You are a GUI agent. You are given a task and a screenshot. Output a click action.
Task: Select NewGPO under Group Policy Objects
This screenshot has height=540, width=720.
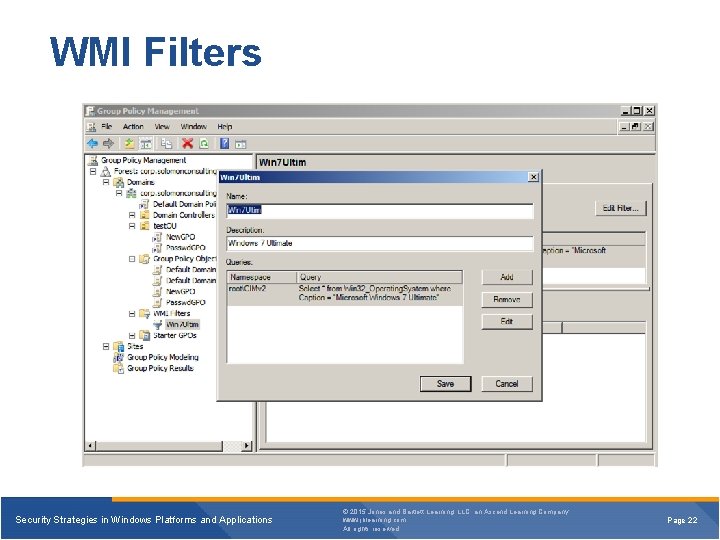tap(180, 292)
